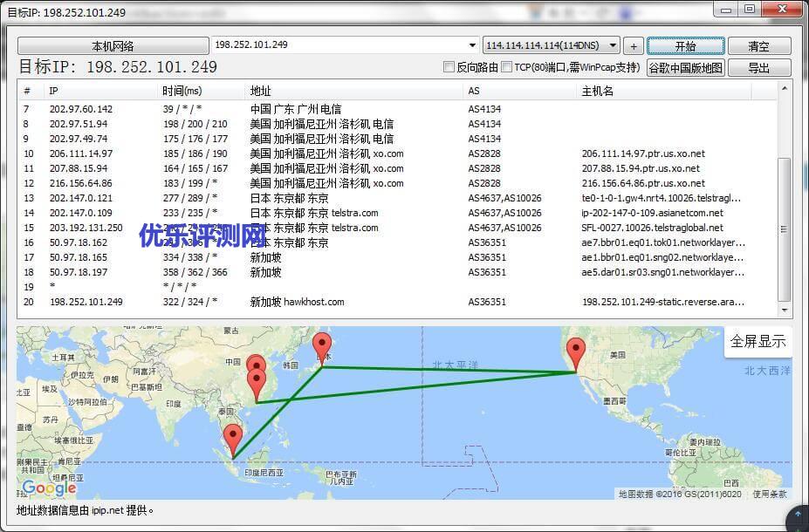Click the 导出 export button
This screenshot has height=532, width=809.
click(x=758, y=68)
